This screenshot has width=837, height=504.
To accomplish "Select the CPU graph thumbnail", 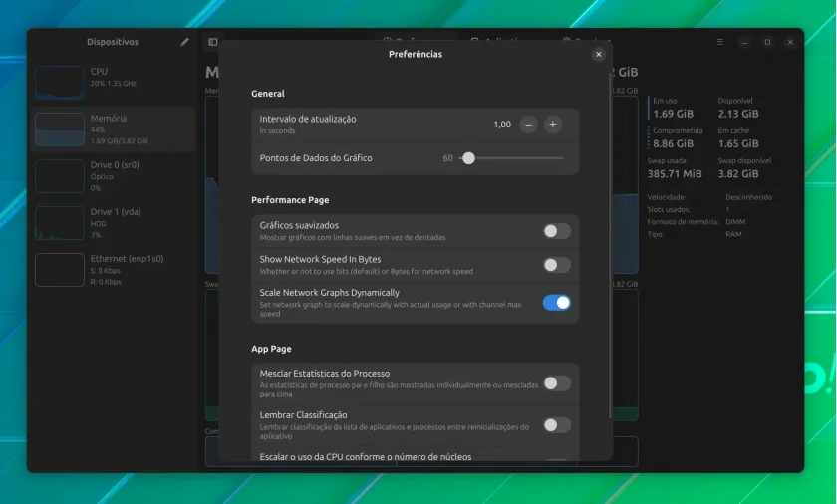I will [x=60, y=82].
